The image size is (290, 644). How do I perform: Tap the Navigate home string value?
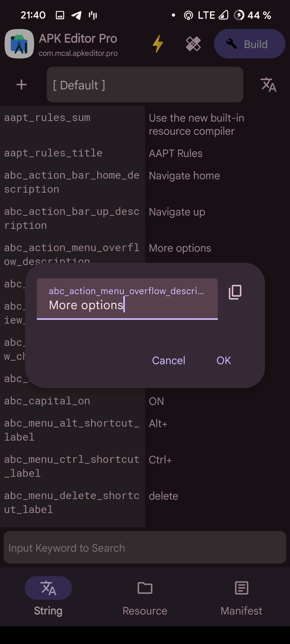(x=184, y=176)
